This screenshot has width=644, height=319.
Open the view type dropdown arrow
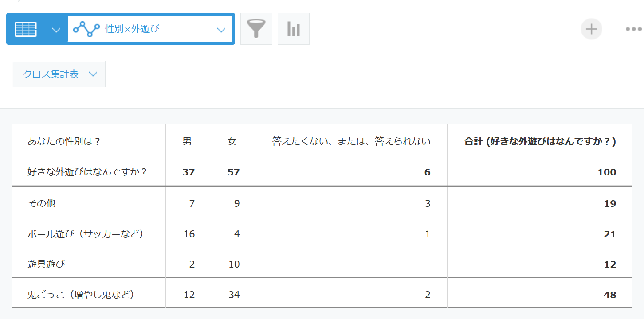[x=56, y=30]
